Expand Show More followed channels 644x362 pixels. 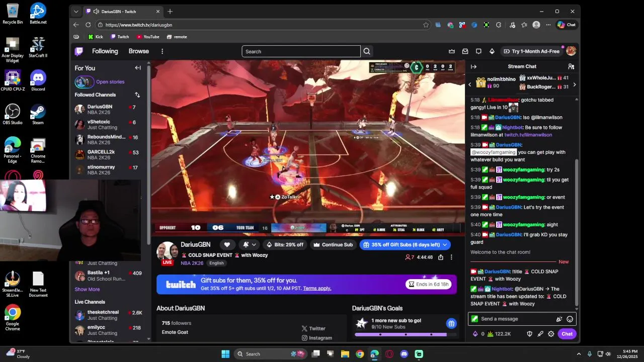[x=87, y=289]
